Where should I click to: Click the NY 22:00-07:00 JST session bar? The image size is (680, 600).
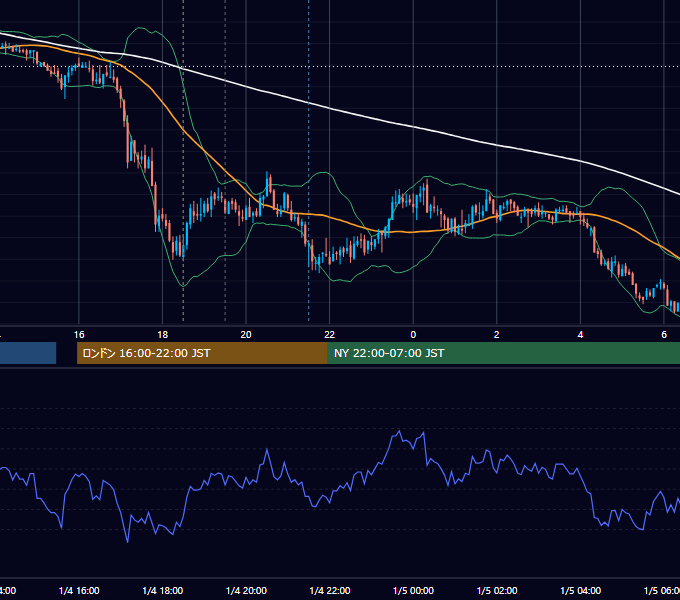pos(503,353)
